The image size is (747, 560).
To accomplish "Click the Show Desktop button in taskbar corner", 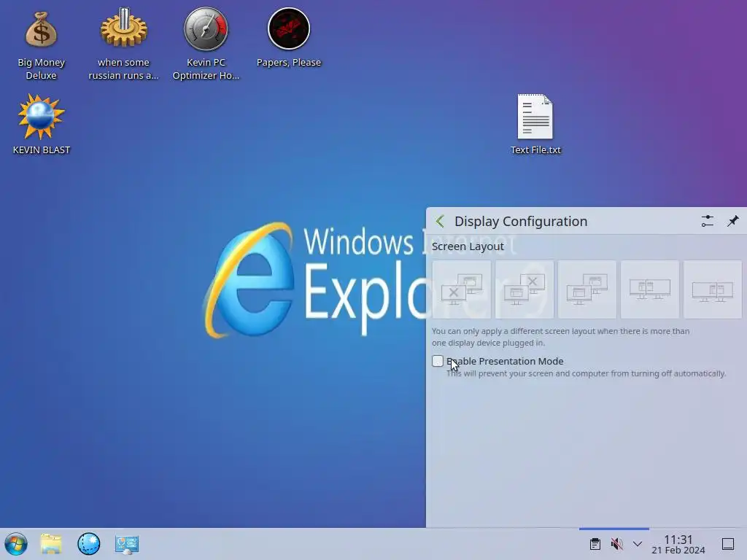I will (728, 544).
